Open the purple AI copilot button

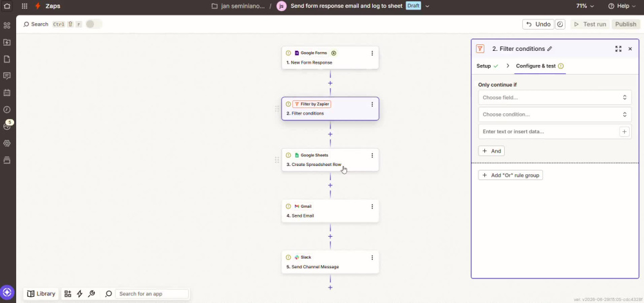tap(7, 293)
